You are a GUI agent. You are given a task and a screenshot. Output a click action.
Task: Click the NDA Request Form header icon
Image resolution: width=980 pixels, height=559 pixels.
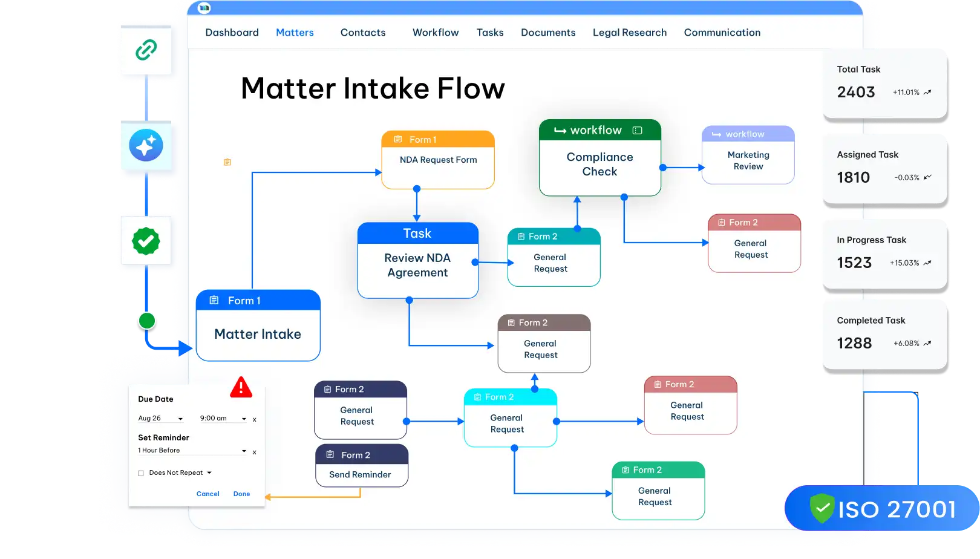click(x=398, y=139)
